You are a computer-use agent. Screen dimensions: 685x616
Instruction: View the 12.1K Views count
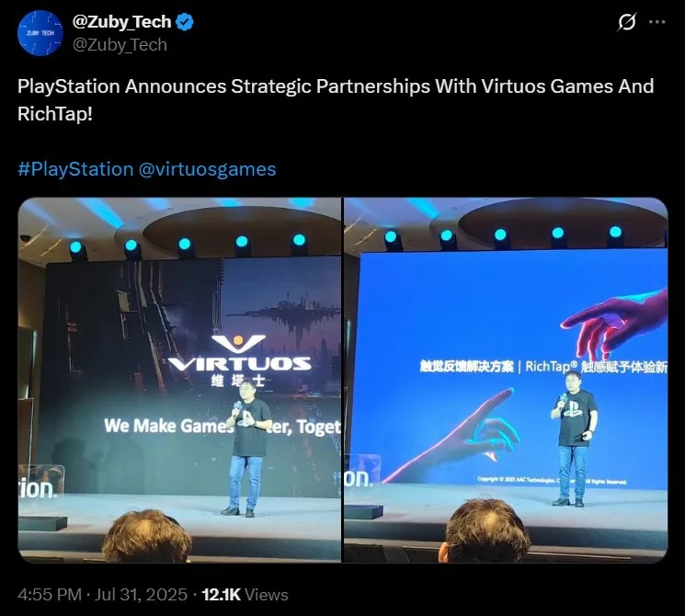[x=245, y=595]
